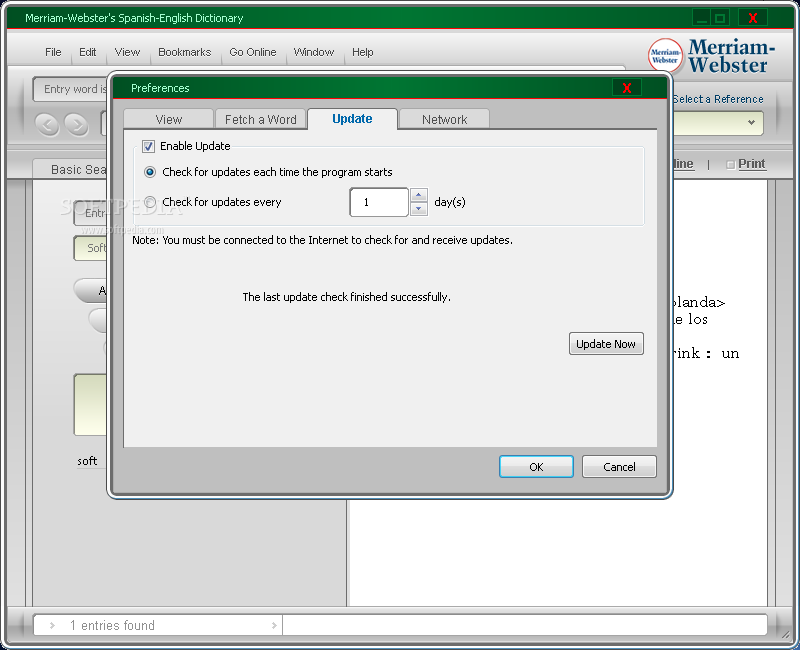Open the Select a Reference dropdown
Screen dimensions: 800x650
click(x=718, y=122)
